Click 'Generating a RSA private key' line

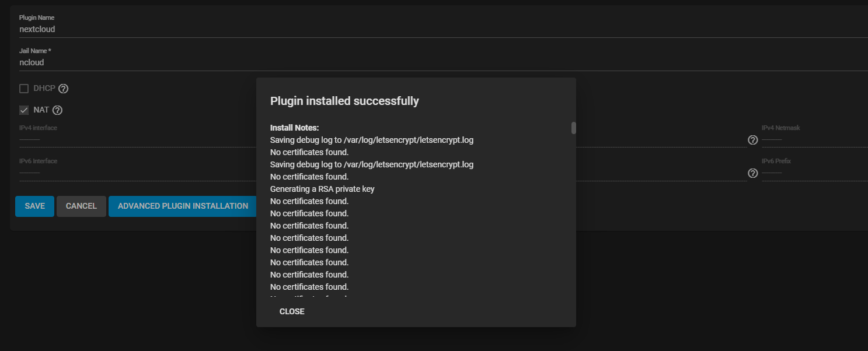(322, 189)
